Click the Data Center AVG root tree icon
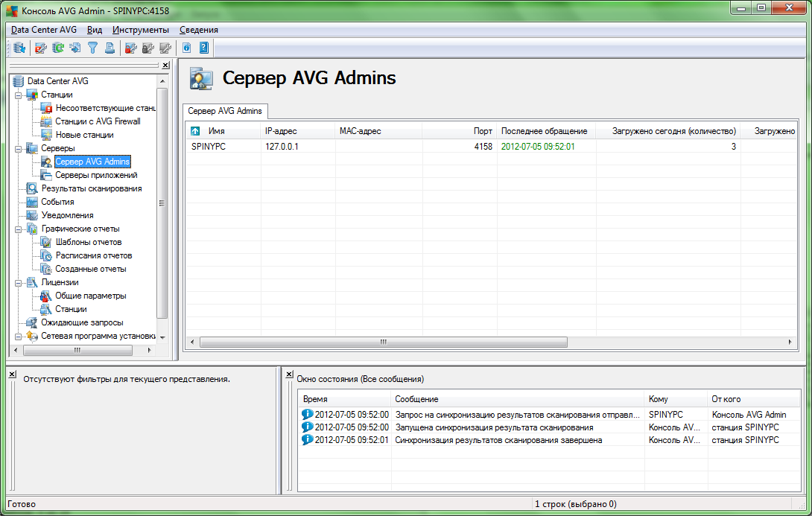 [x=19, y=81]
